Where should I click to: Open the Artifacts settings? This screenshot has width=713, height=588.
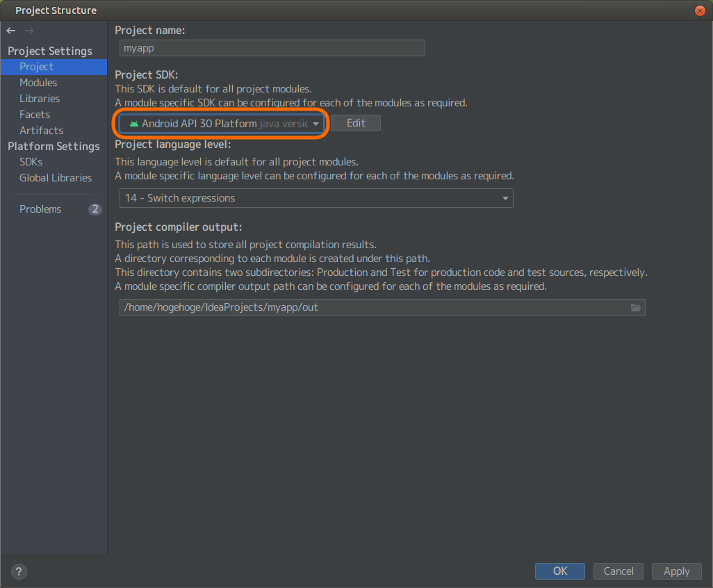point(41,131)
